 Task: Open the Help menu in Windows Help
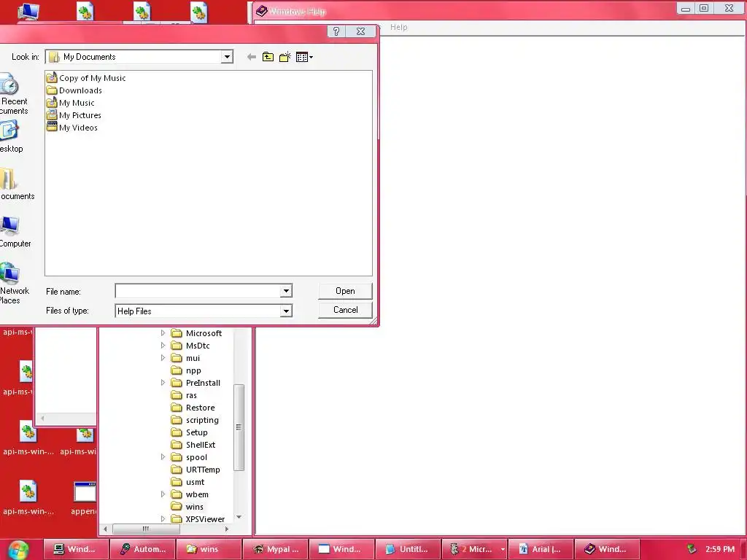pos(399,27)
